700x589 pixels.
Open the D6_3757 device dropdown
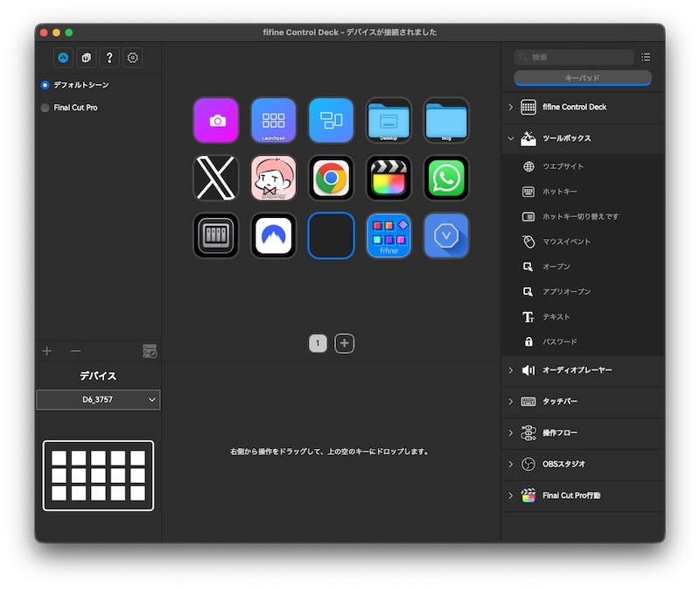pos(98,399)
